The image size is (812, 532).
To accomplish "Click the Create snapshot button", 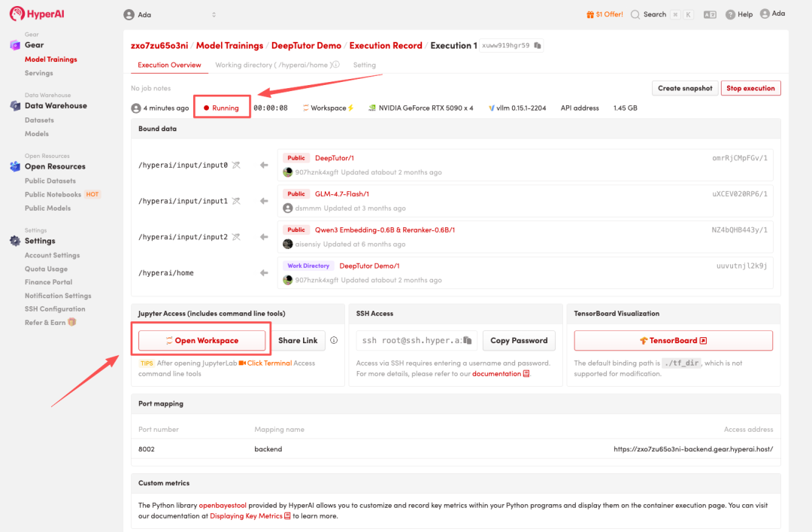I will pos(684,88).
